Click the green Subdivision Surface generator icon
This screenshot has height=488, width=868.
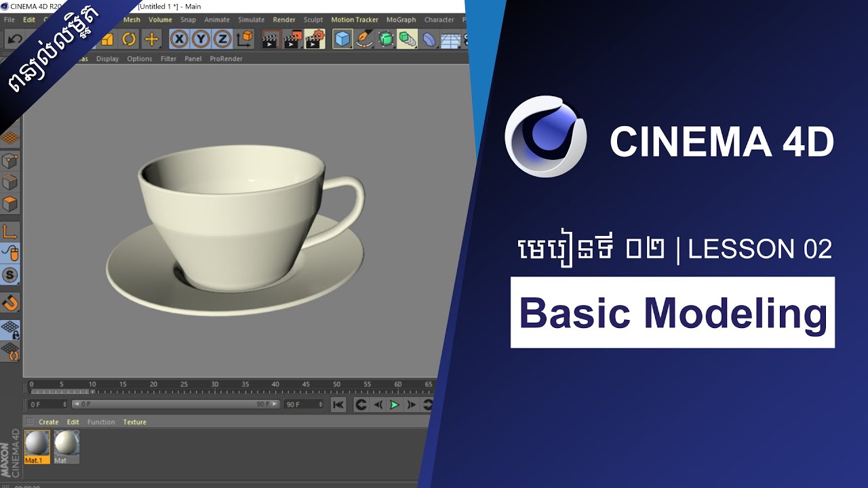(x=386, y=39)
